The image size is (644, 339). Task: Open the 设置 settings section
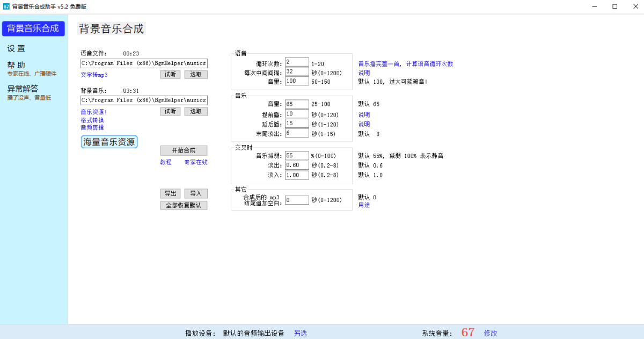(16, 48)
